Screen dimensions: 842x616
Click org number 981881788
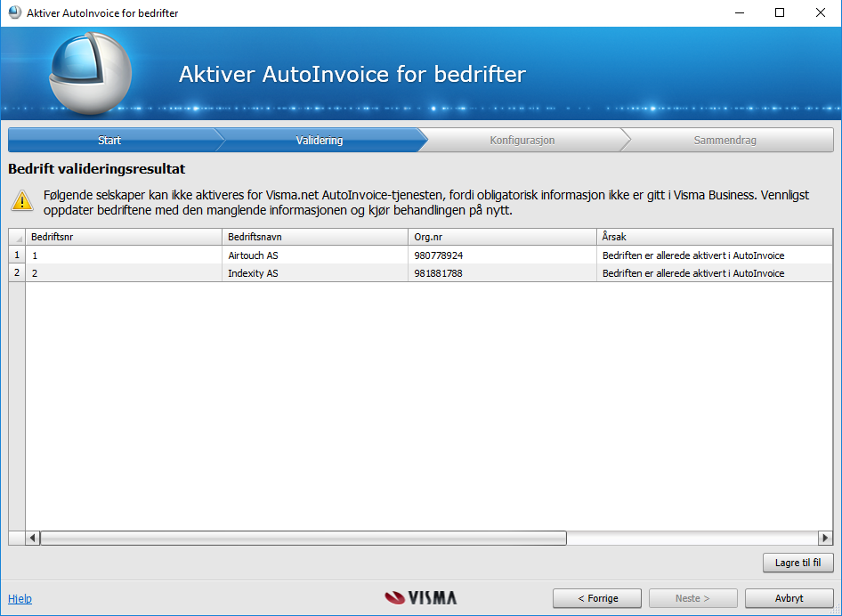coord(502,272)
